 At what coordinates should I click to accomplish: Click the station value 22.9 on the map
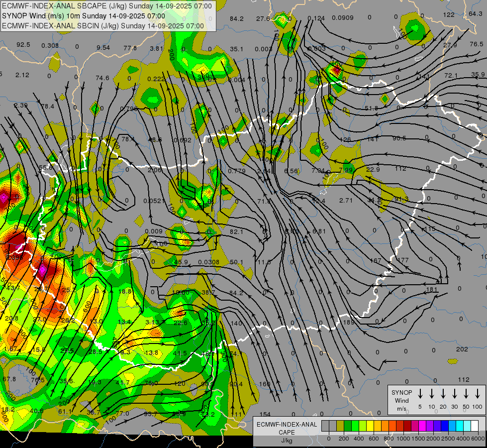pyautogui.click(x=373, y=169)
